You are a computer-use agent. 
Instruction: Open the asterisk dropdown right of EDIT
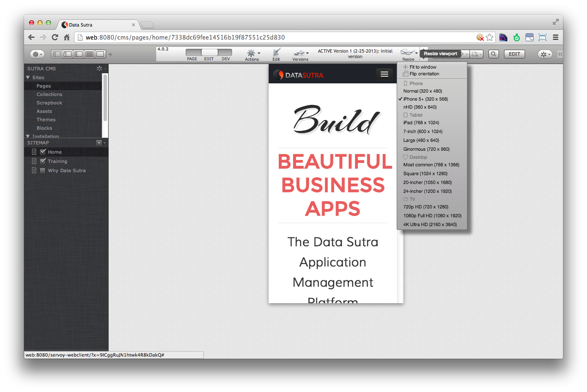click(545, 54)
